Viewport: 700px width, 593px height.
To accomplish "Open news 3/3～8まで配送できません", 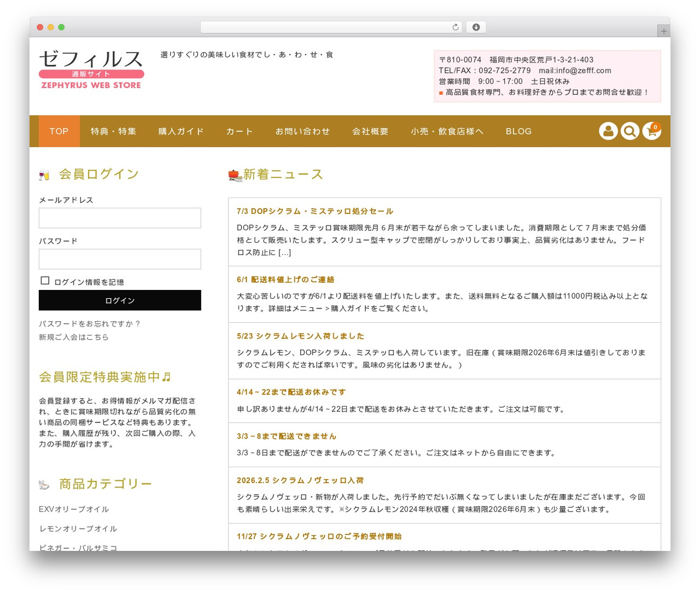I will (x=287, y=436).
